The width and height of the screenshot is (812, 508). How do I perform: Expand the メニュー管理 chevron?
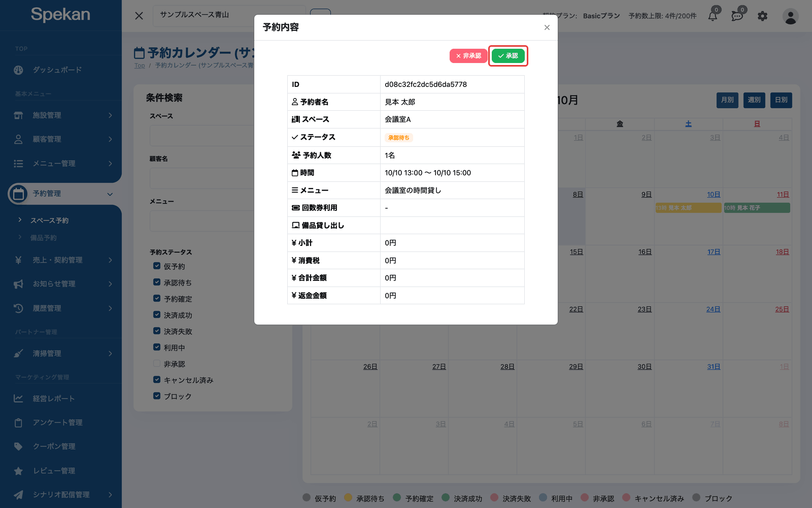[x=110, y=164]
